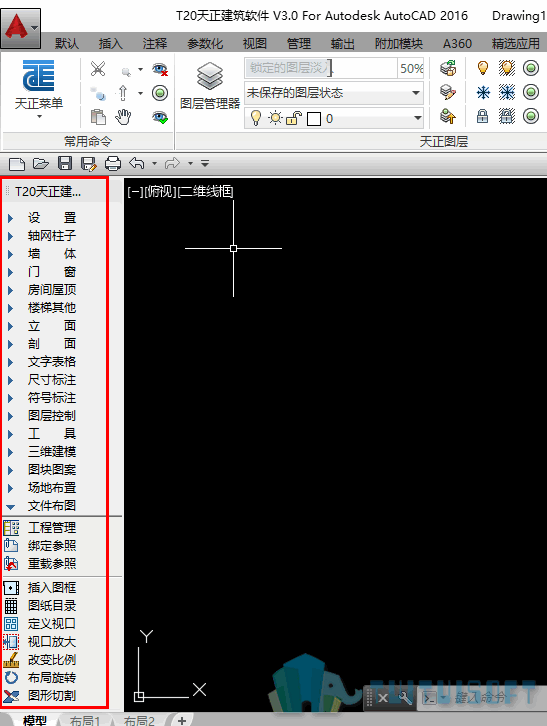
Task: Undo the last action
Action: click(137, 163)
